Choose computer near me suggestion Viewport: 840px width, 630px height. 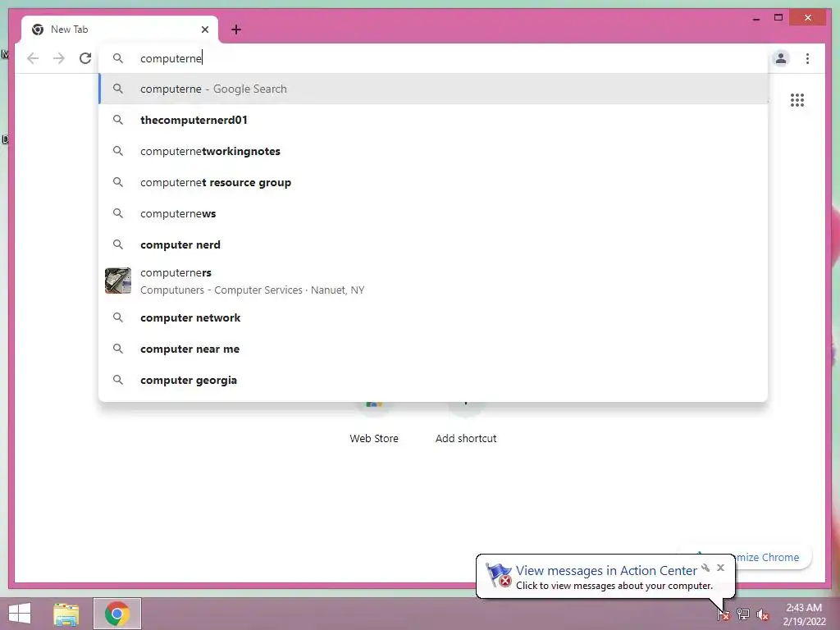click(x=433, y=349)
